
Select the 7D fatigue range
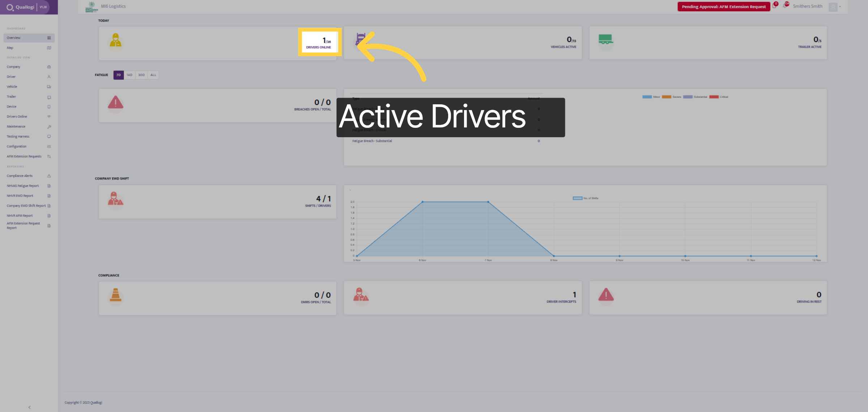(119, 75)
